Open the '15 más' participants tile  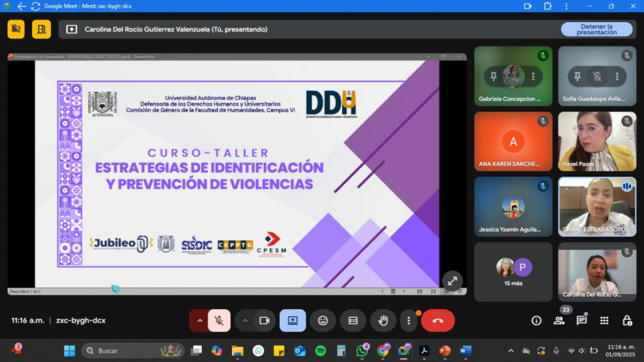click(513, 271)
